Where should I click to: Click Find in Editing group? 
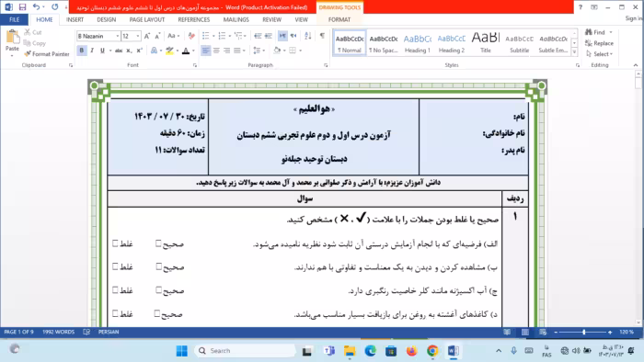pyautogui.click(x=595, y=32)
